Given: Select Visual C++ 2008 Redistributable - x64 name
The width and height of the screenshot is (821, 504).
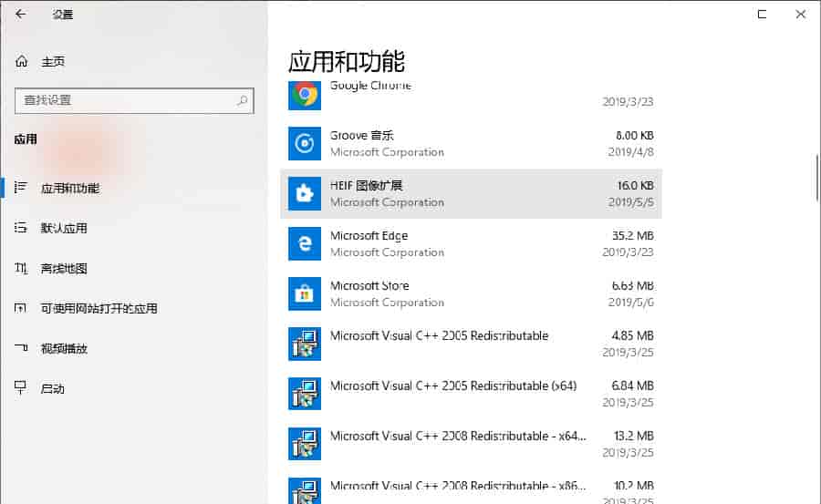Looking at the screenshot, I should pyautogui.click(x=458, y=436).
